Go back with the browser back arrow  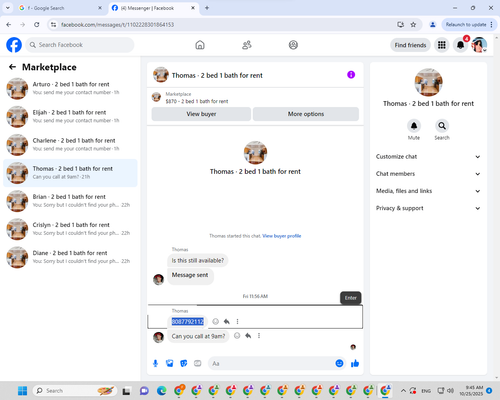pyautogui.click(x=9, y=24)
